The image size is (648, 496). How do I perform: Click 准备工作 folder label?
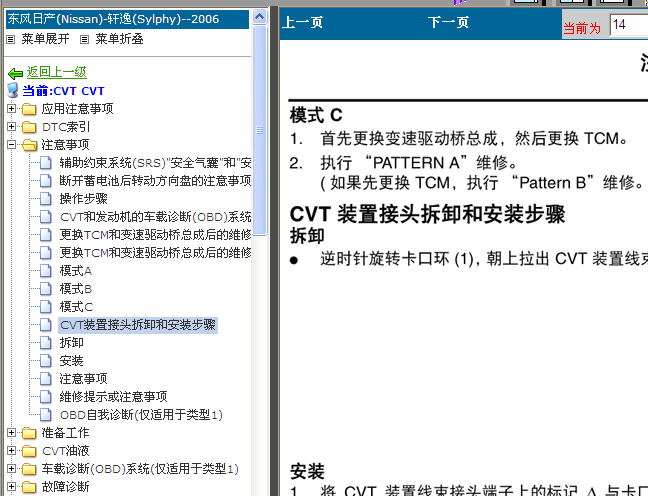click(x=65, y=433)
